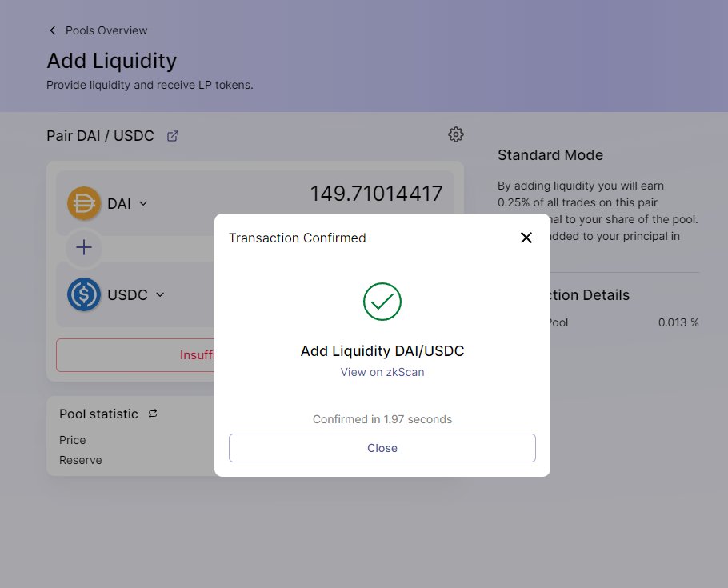This screenshot has width=728, height=588.
Task: Click the Add Liquidity DAI/USDC title
Action: 382,351
